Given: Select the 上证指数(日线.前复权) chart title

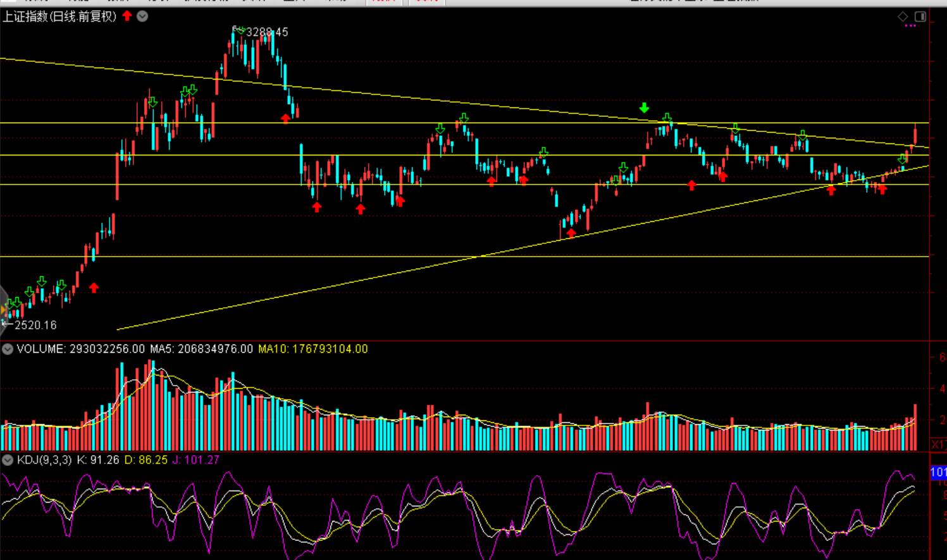Looking at the screenshot, I should pyautogui.click(x=59, y=16).
